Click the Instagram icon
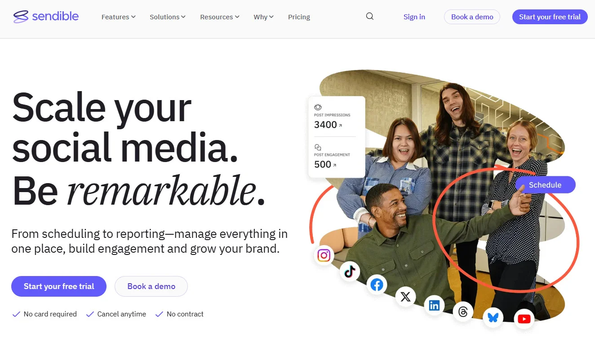Screen dimensions: 595x364 click(324, 255)
